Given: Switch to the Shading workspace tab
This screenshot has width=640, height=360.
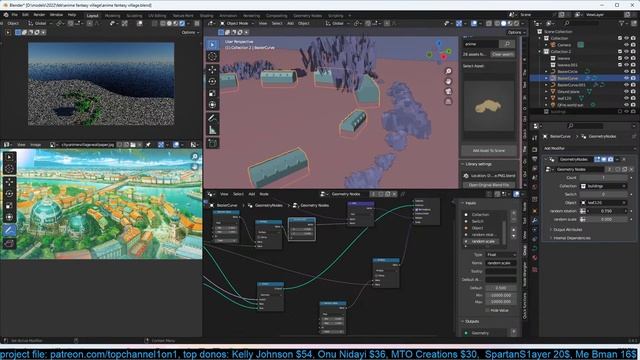Looking at the screenshot, I should pyautogui.click(x=207, y=16).
